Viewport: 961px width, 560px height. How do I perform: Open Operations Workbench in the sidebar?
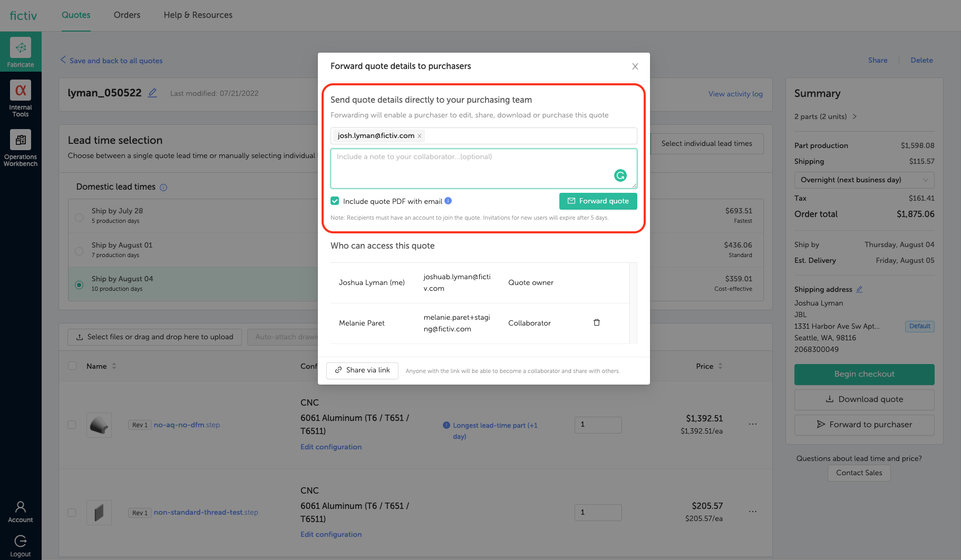coord(21,148)
